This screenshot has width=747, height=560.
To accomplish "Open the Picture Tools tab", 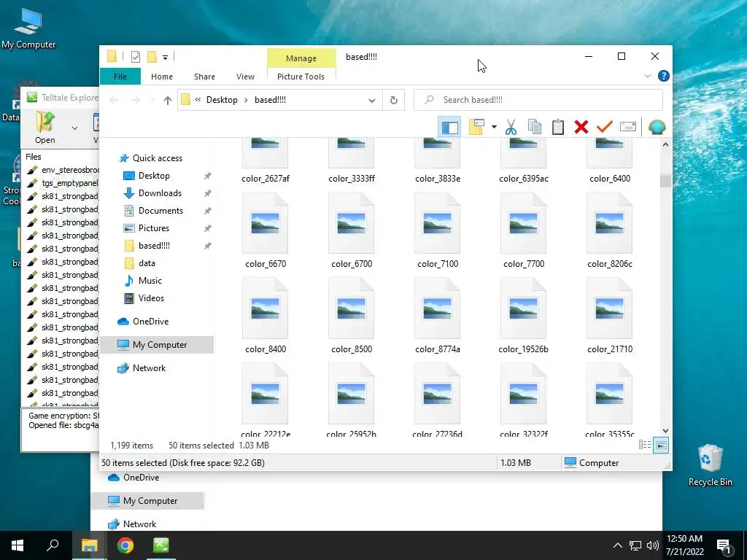I will coord(301,77).
